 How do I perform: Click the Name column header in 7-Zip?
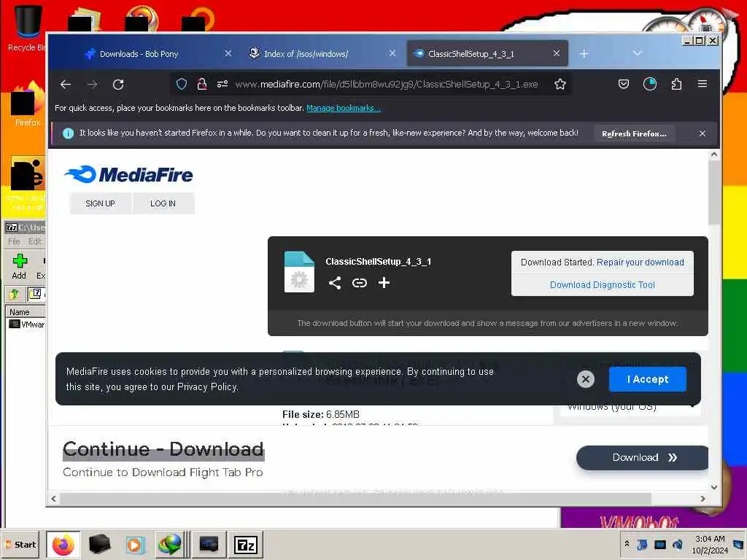(26, 312)
